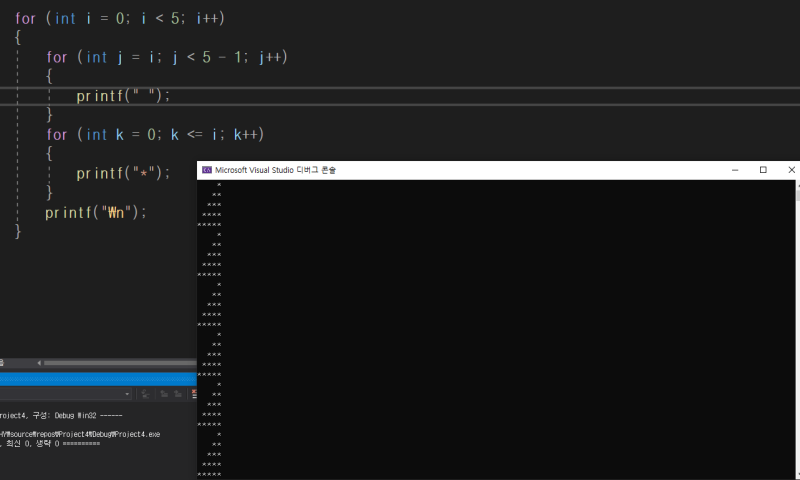
Task: Click the build summary line with '최신 0, 생략 0'
Action: click(x=50, y=444)
